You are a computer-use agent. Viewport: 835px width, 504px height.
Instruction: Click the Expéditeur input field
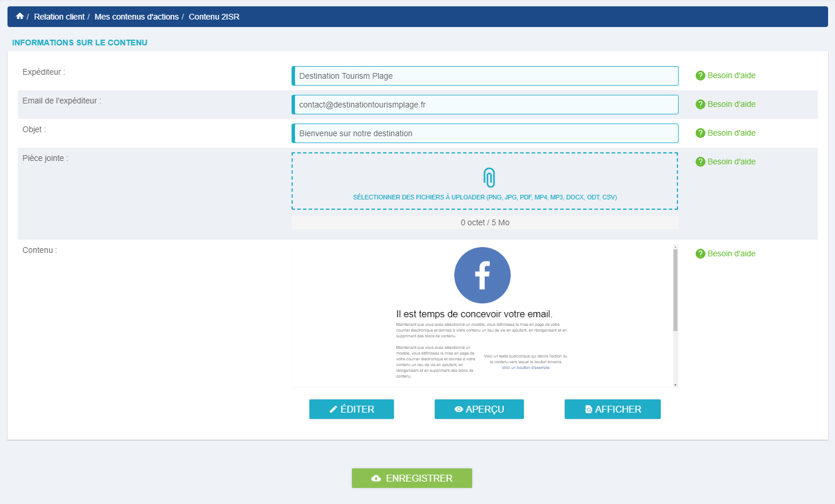click(485, 76)
